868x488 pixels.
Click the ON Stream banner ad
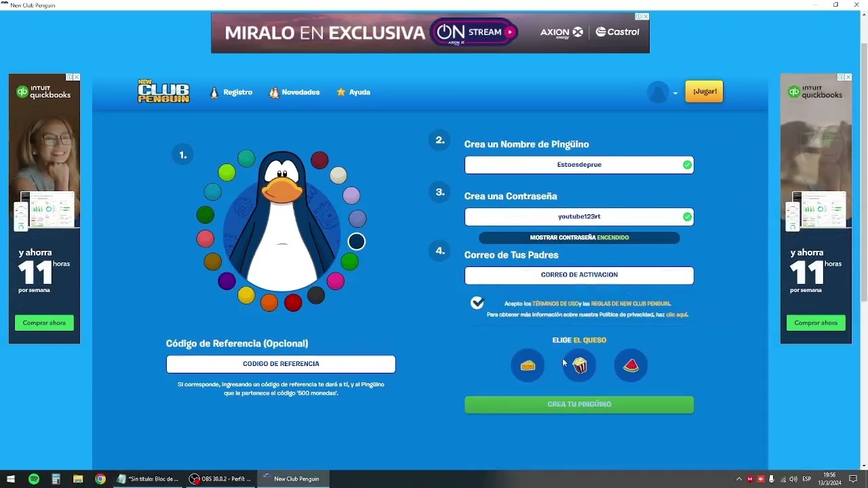(430, 33)
